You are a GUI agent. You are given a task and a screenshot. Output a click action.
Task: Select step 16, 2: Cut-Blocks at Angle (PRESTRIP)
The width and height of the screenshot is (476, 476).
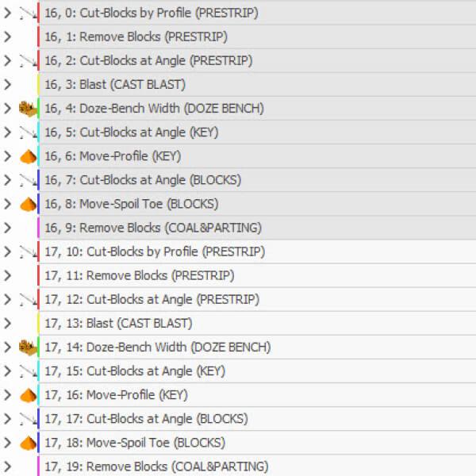click(148, 60)
